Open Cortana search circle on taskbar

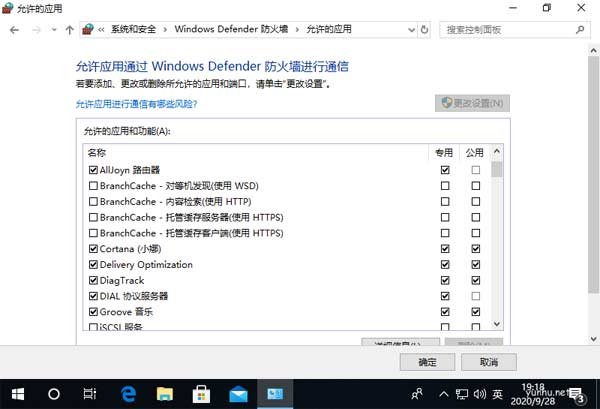coord(54,394)
